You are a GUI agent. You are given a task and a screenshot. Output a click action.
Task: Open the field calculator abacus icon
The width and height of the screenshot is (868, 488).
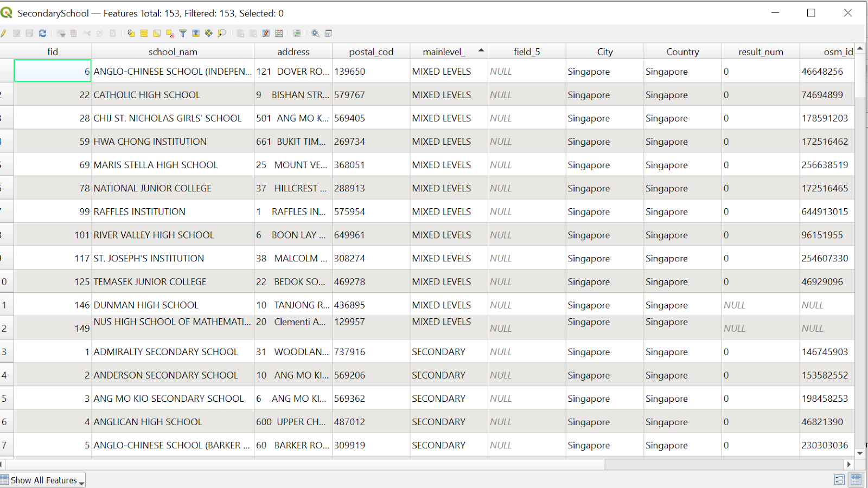(279, 34)
